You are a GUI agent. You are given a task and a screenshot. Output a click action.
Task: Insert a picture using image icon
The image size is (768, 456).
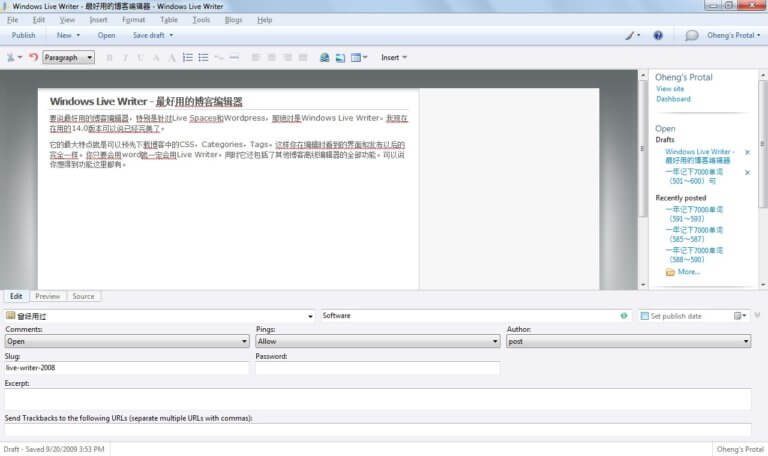click(x=340, y=58)
